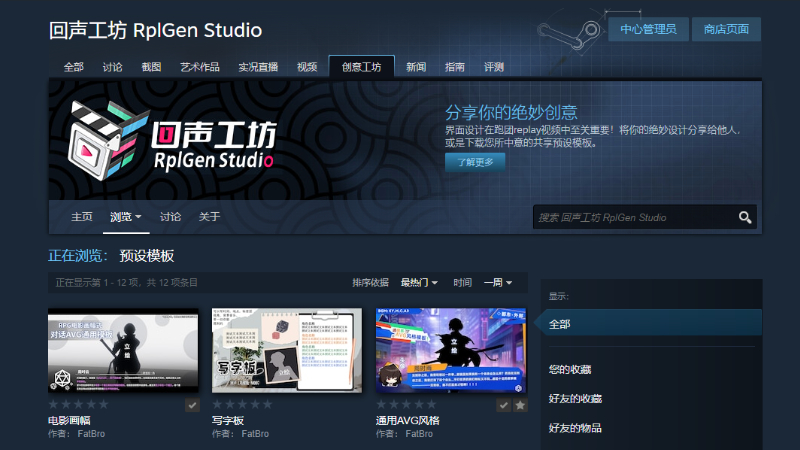Click the star rating under 写字板
This screenshot has width=800, height=450.
tap(242, 405)
